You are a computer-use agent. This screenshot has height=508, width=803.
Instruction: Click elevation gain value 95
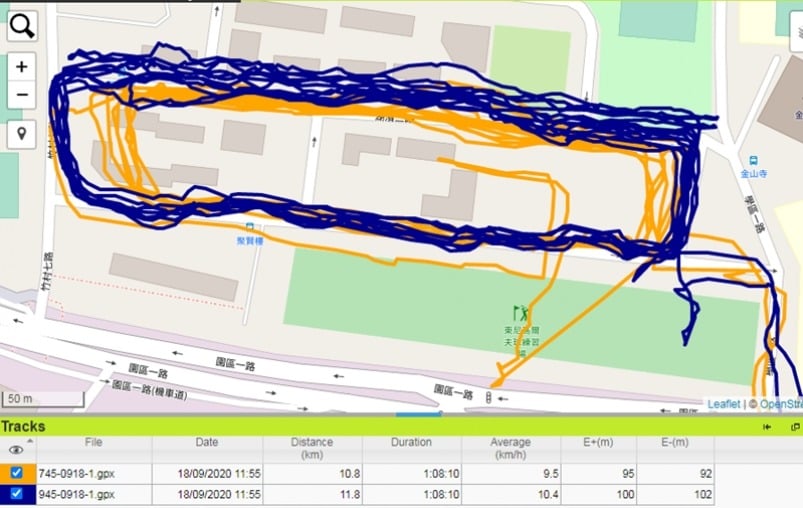click(x=628, y=474)
